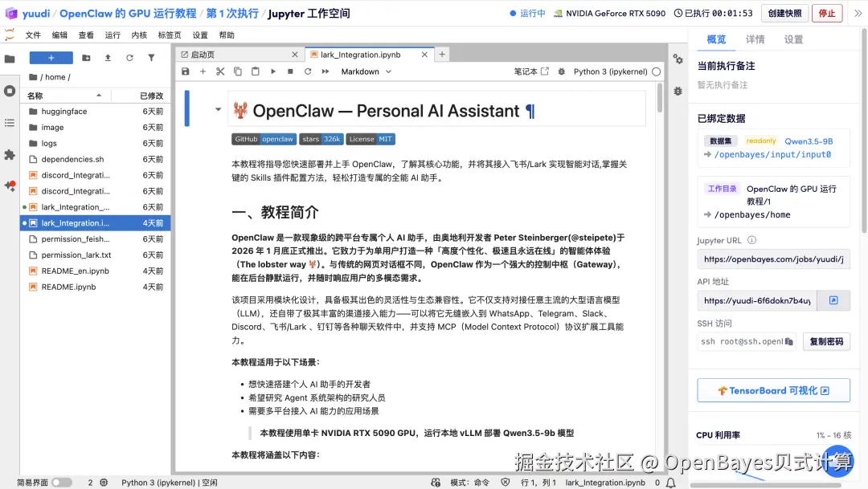Select the dependencies.sh file
This screenshot has height=489, width=868.
tap(95, 159)
